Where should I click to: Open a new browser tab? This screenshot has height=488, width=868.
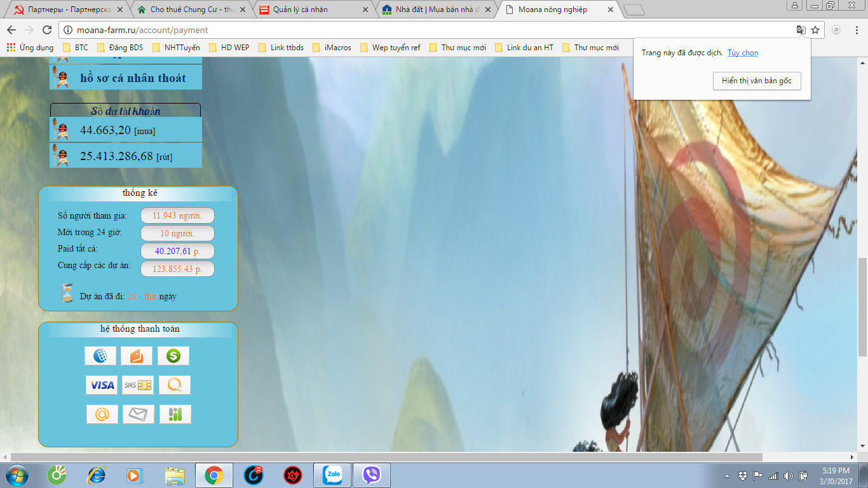coord(634,10)
